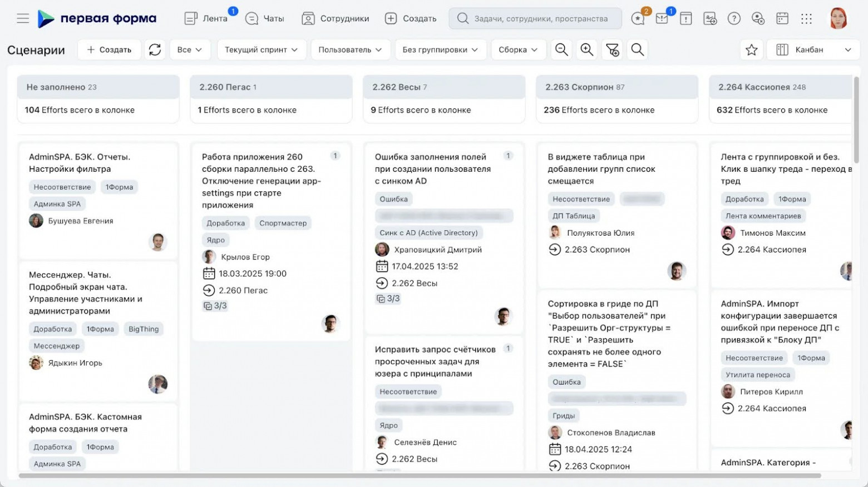868x487 pixels.
Task: Open the hamburger menu next to the logo
Action: click(23, 18)
